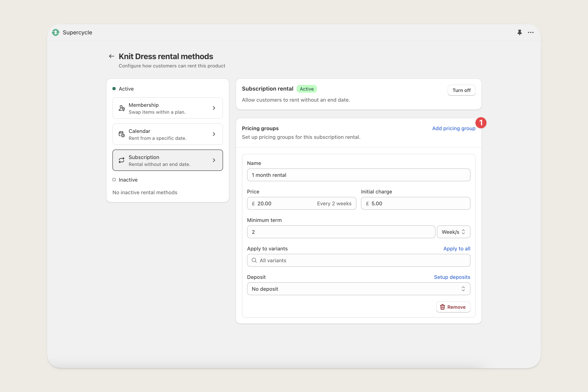Screen dimensions: 588x392
Task: Focus the All variants search field
Action: (x=359, y=260)
